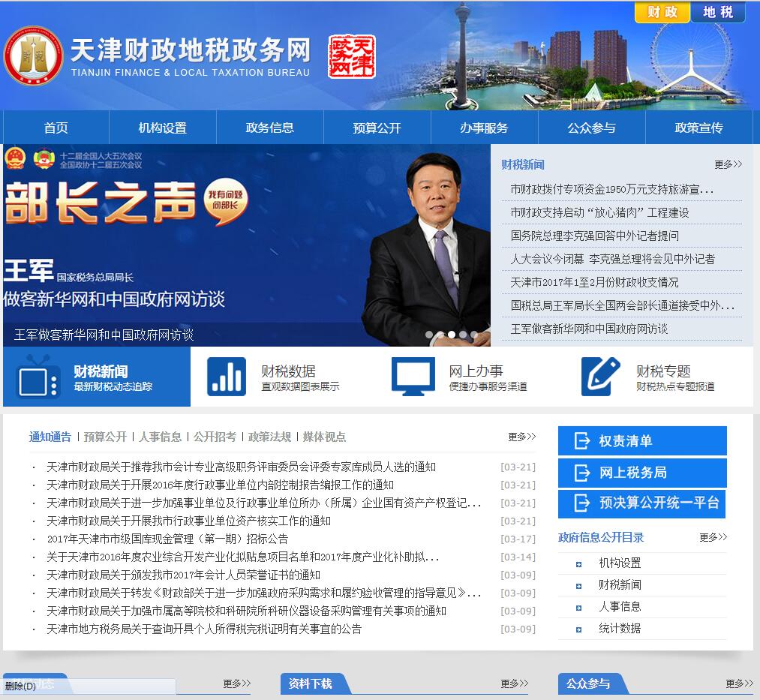
Task: Open the 政务信息 navigation menu
Action: click(x=270, y=128)
